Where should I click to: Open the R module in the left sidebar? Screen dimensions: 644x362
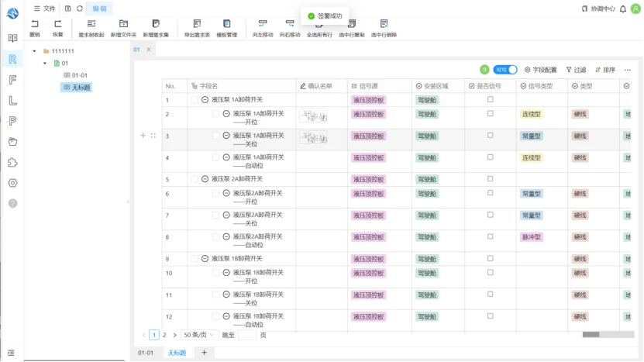12,59
